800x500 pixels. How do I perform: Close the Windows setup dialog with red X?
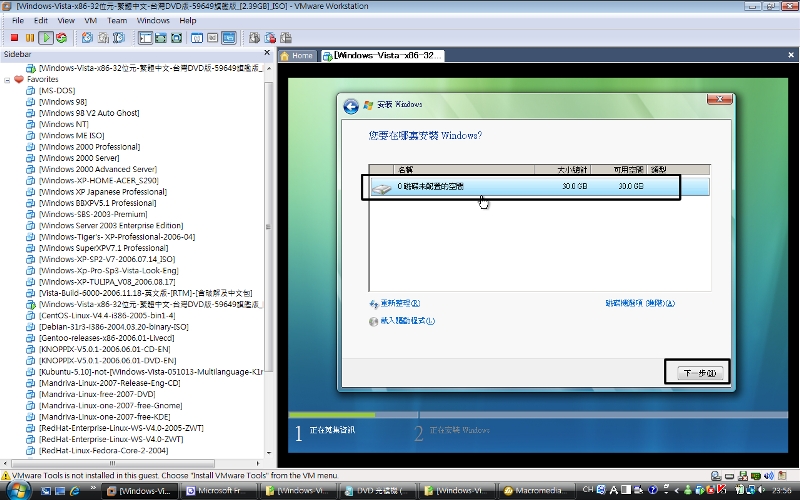[719, 98]
